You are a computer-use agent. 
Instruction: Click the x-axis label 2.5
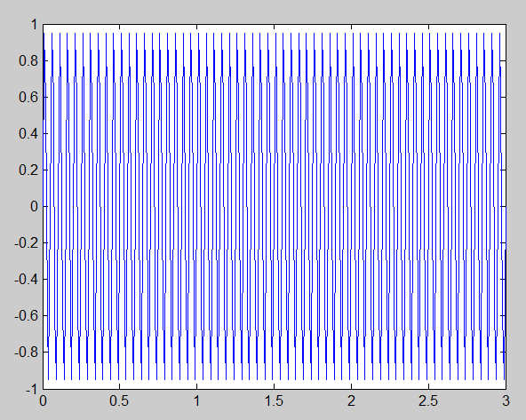(x=428, y=400)
